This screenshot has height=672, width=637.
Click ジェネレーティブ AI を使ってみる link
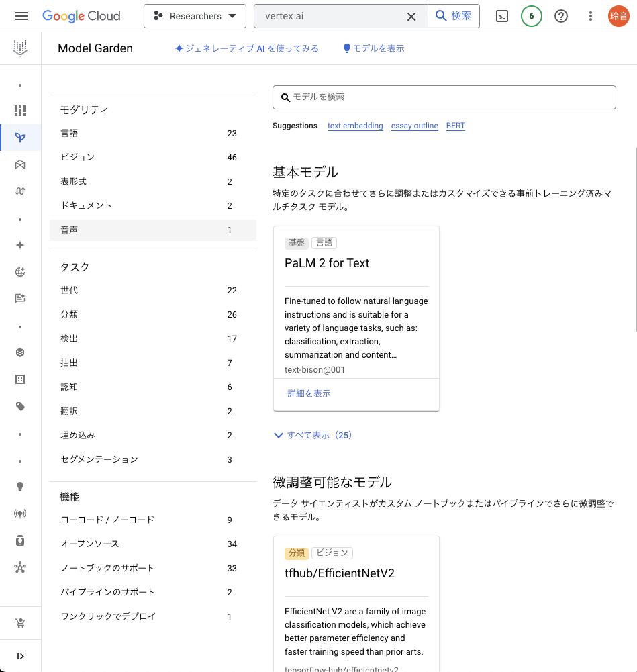point(247,48)
